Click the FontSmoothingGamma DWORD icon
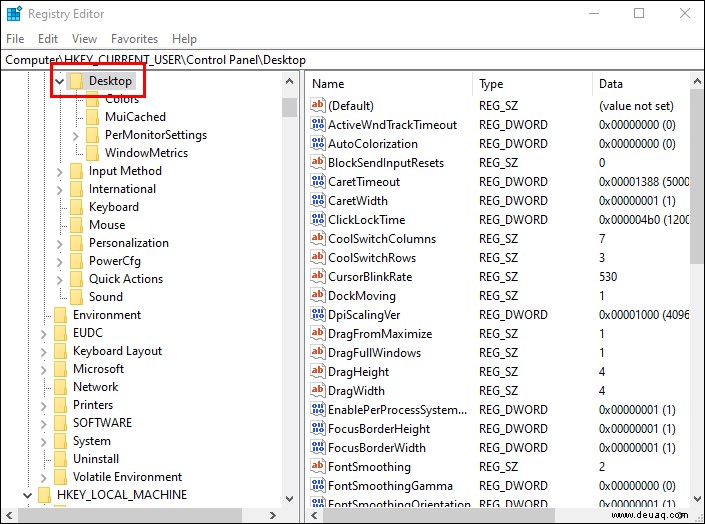 pos(317,485)
